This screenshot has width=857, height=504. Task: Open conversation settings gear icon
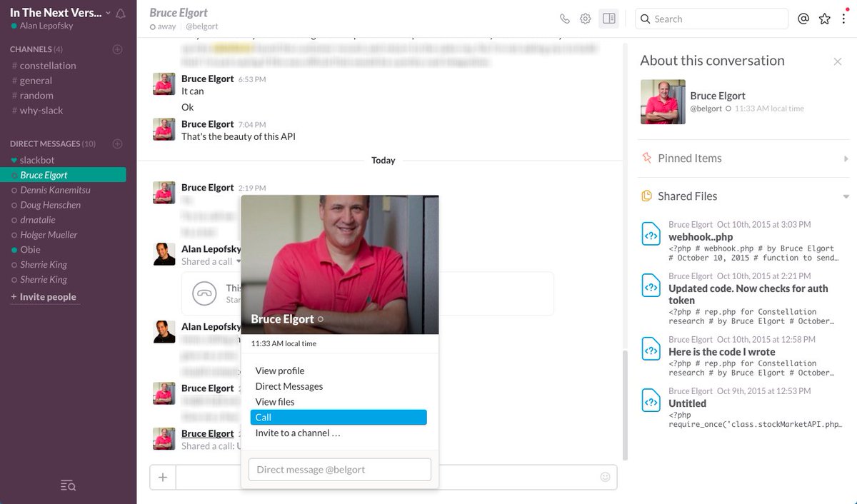[586, 19]
